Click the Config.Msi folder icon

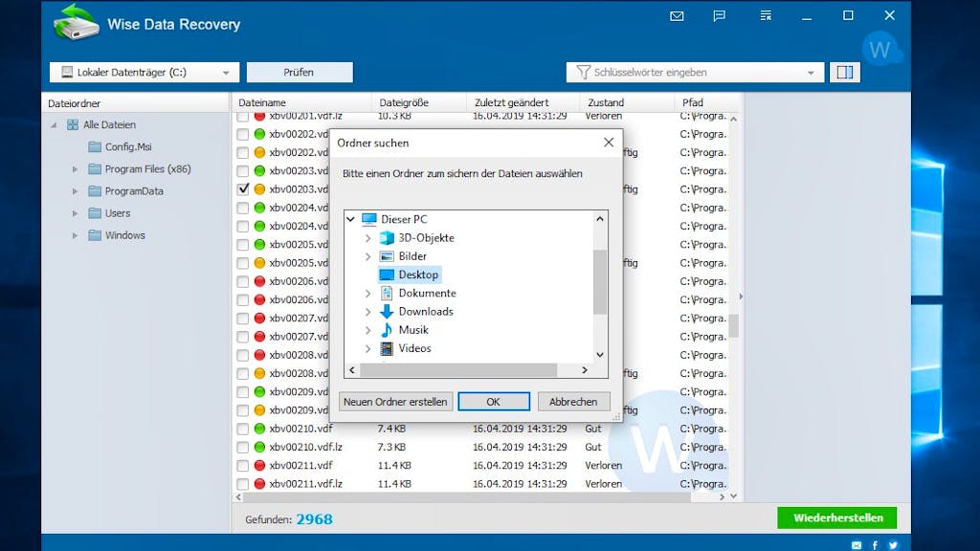(95, 146)
